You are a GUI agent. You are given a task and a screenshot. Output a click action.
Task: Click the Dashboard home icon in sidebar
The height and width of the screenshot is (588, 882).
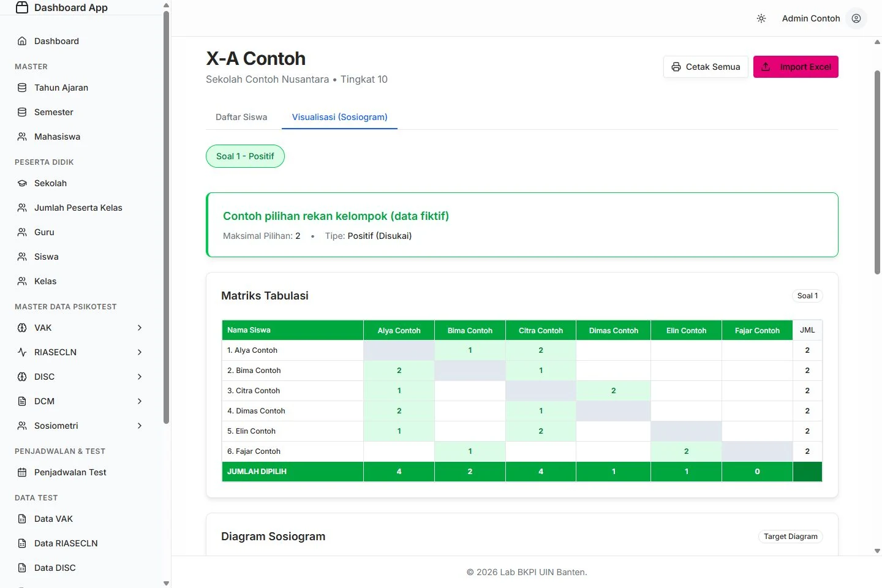point(22,41)
